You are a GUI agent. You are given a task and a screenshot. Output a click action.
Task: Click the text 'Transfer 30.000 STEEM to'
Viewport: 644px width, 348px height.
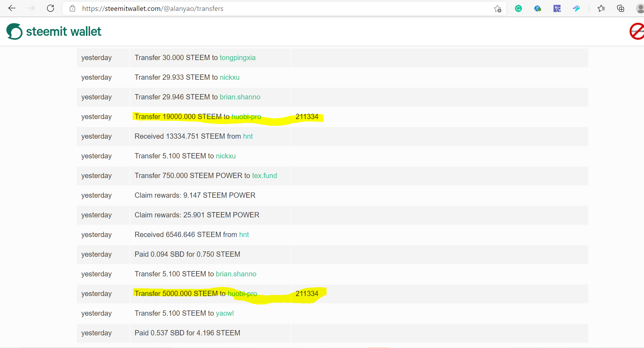[x=176, y=58]
